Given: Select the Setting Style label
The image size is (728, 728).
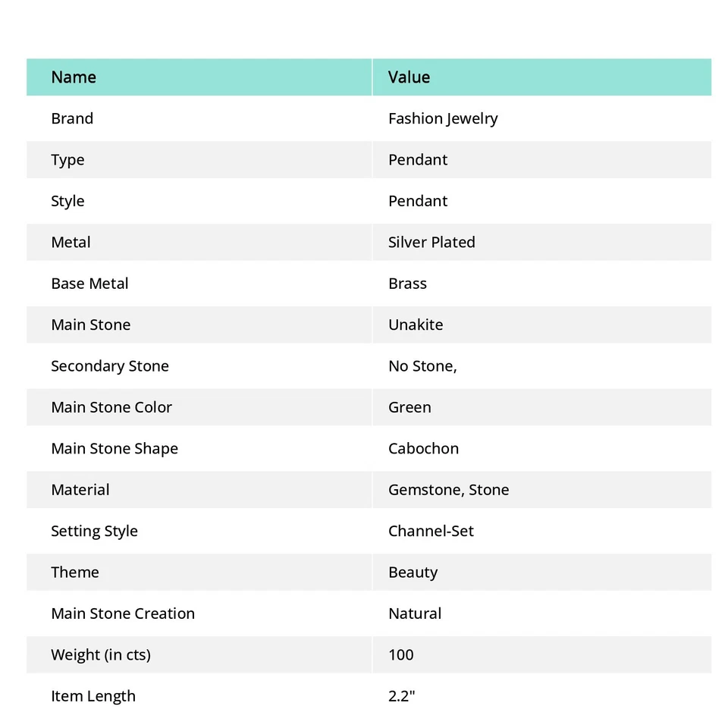Looking at the screenshot, I should point(94,531).
